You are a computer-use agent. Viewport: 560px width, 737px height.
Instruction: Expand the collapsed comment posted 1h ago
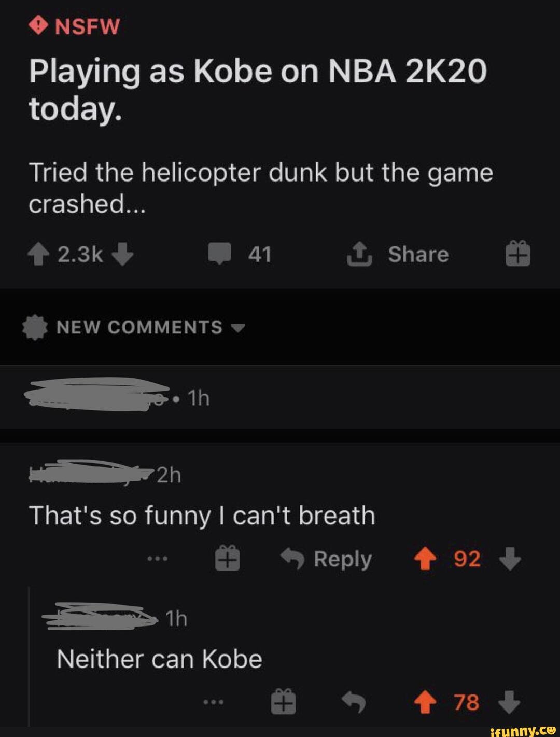tap(280, 398)
